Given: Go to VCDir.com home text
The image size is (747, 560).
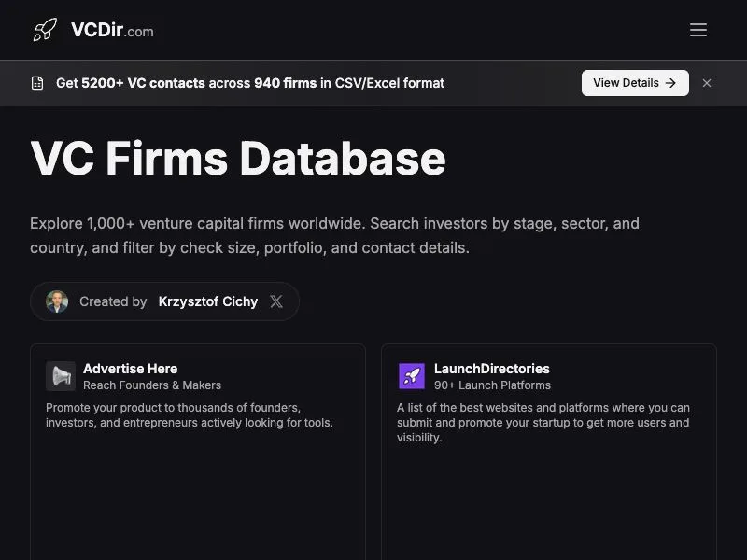Looking at the screenshot, I should 112,31.
